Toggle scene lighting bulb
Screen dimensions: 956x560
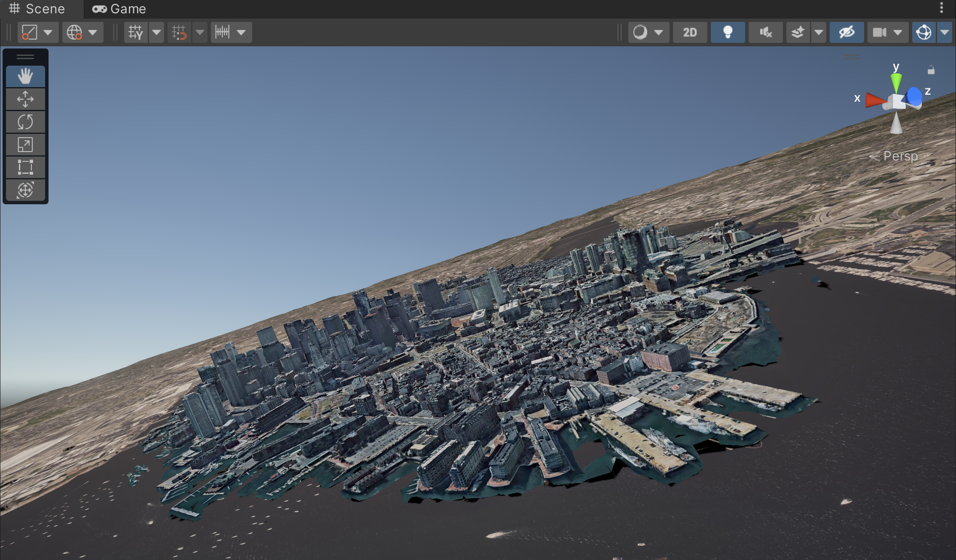[x=728, y=33]
